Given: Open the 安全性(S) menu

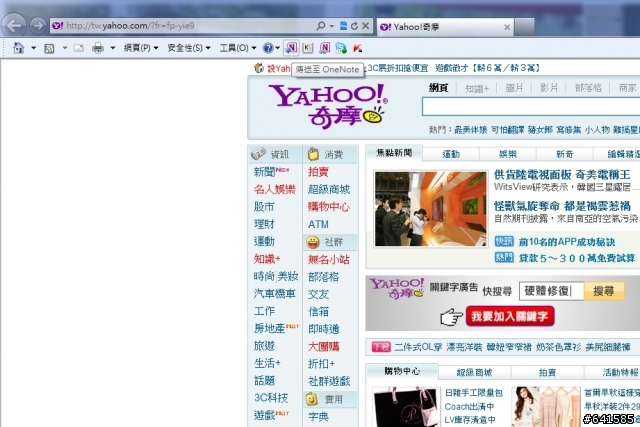Looking at the screenshot, I should coord(189,48).
